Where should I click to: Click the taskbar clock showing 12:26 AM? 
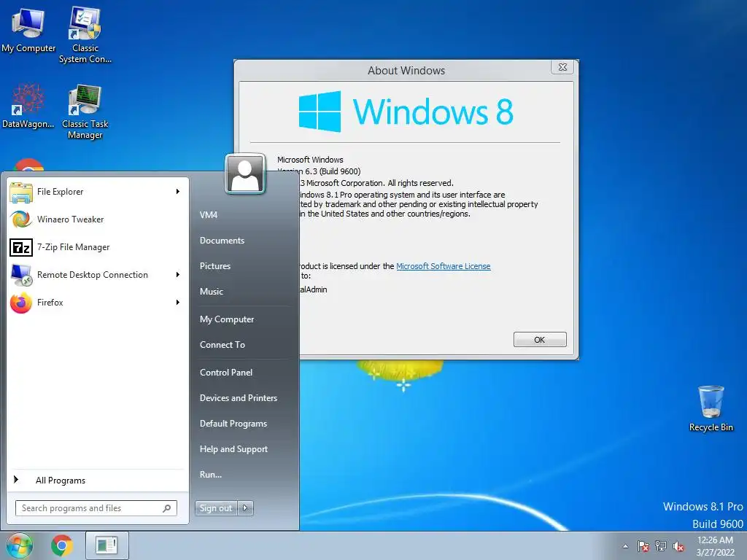tap(715, 546)
